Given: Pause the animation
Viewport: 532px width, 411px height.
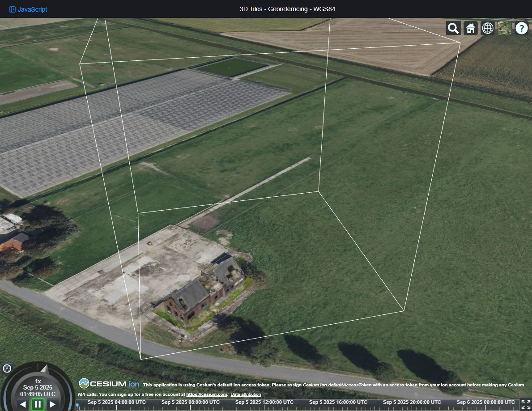Looking at the screenshot, I should 38,404.
